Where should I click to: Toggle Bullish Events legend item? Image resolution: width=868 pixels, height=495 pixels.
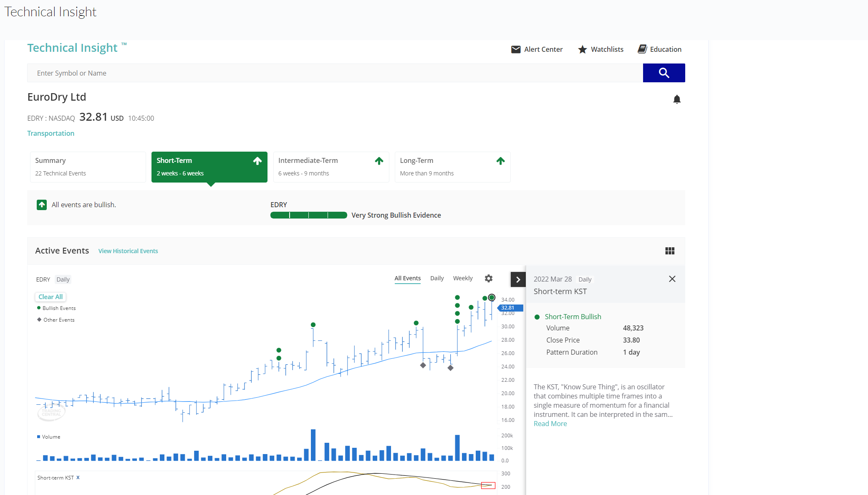pos(56,308)
